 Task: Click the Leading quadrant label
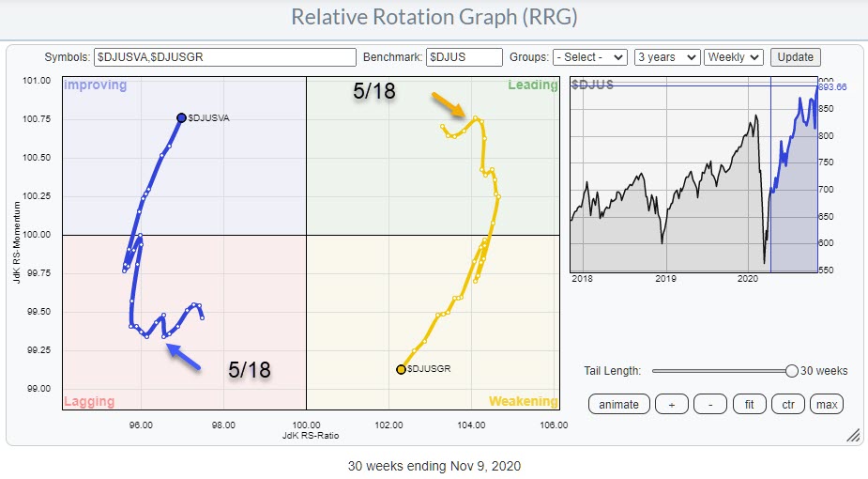(532, 85)
